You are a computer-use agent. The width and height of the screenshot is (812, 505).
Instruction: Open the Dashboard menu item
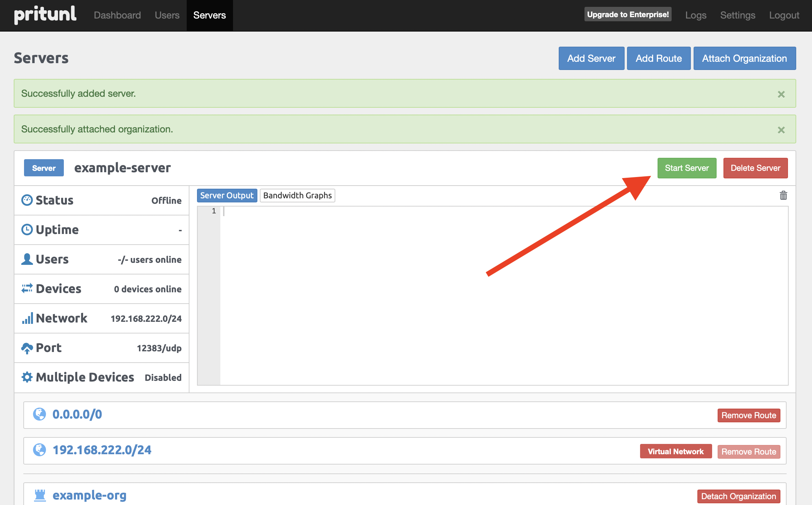tap(117, 15)
